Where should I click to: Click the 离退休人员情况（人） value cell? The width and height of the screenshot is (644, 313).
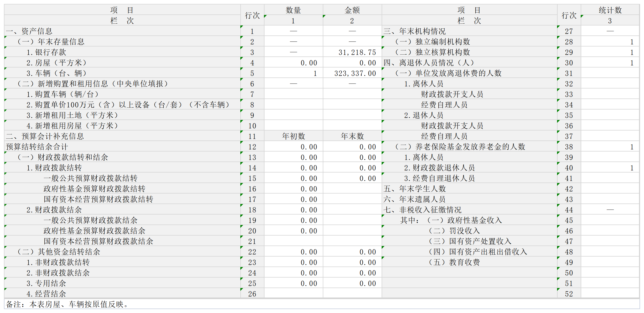click(610, 63)
